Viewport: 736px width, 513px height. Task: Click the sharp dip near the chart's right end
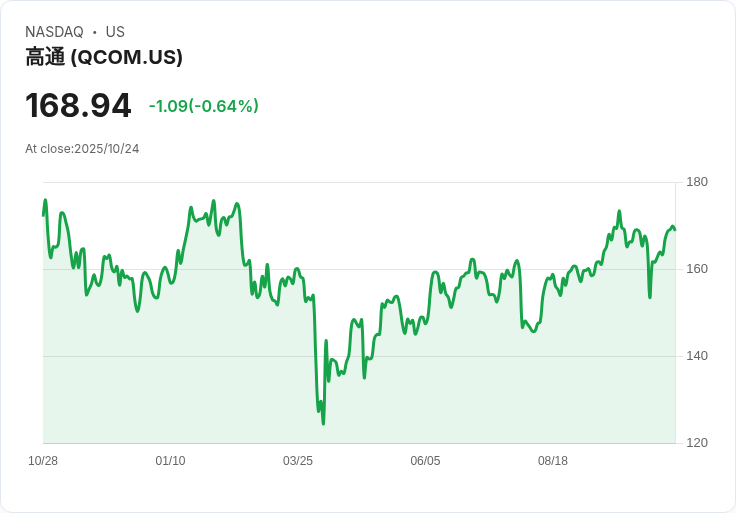pos(650,296)
